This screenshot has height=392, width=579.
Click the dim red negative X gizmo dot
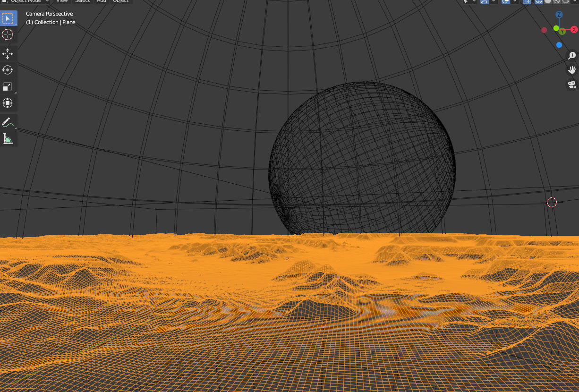point(544,30)
